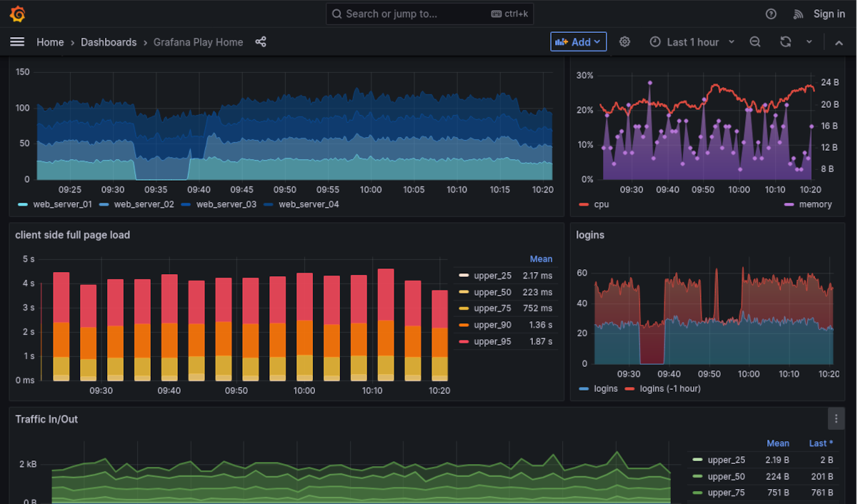This screenshot has height=504, width=858.
Task: Open the hamburger navigation menu
Action: click(17, 42)
